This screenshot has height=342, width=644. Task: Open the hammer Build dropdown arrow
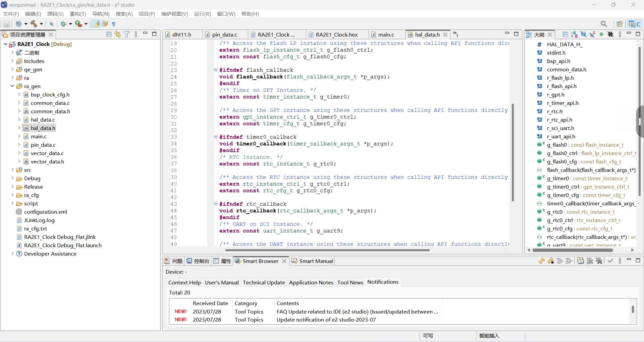pyautogui.click(x=41, y=24)
